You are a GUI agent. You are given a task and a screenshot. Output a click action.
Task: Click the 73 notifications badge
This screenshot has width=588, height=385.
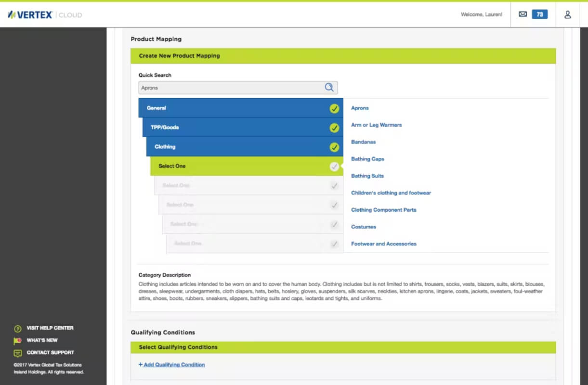[539, 14]
